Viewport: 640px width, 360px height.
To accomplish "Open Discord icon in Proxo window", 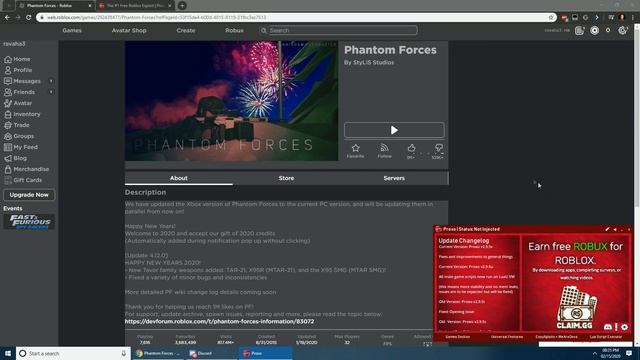I will click(x=608, y=327).
